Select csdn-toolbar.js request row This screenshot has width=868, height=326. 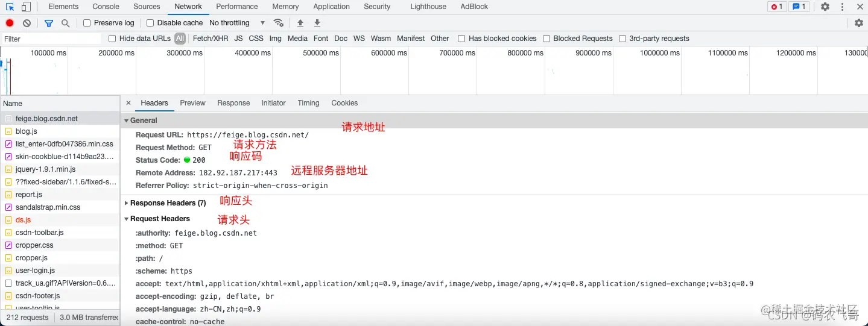click(x=60, y=233)
